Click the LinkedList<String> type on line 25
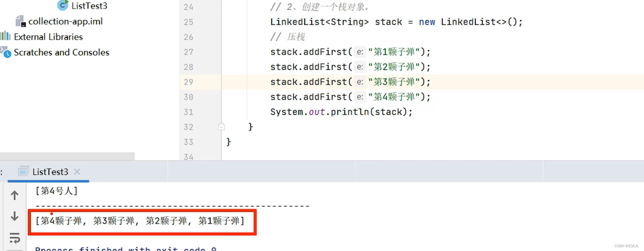 click(x=320, y=22)
